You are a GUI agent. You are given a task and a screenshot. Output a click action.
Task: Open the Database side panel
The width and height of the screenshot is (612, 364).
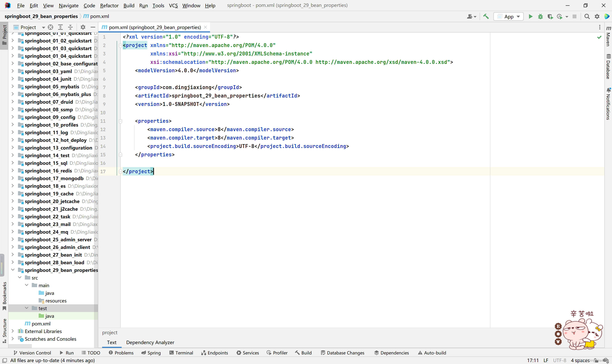(608, 67)
